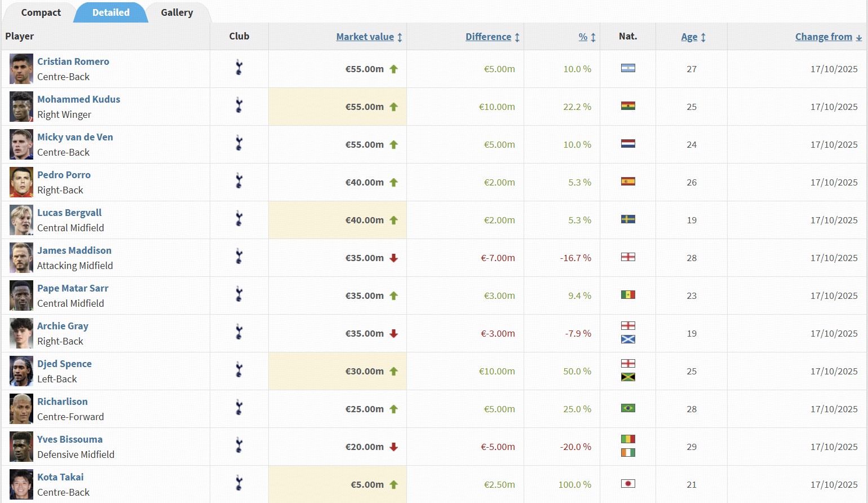The height and width of the screenshot is (503, 868).
Task: Click the Ghana flag in Kudus row
Action: click(x=628, y=106)
